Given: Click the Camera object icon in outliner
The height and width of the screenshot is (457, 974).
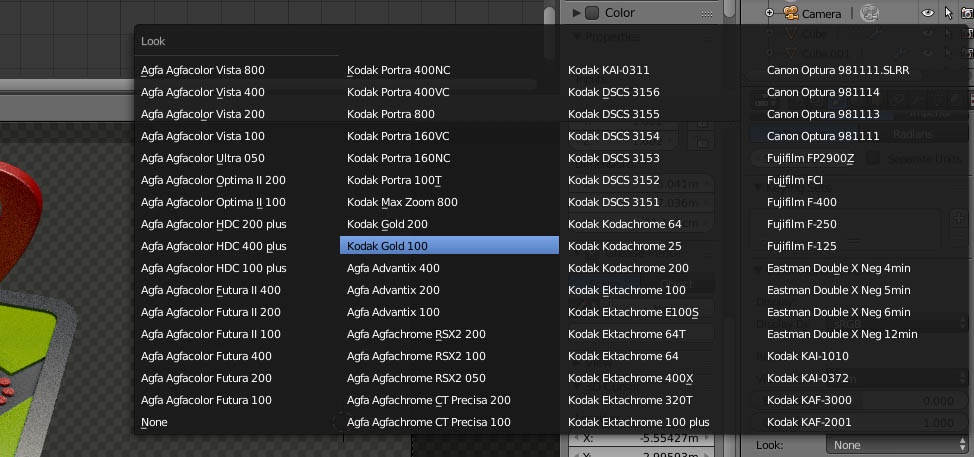Looking at the screenshot, I should [790, 13].
